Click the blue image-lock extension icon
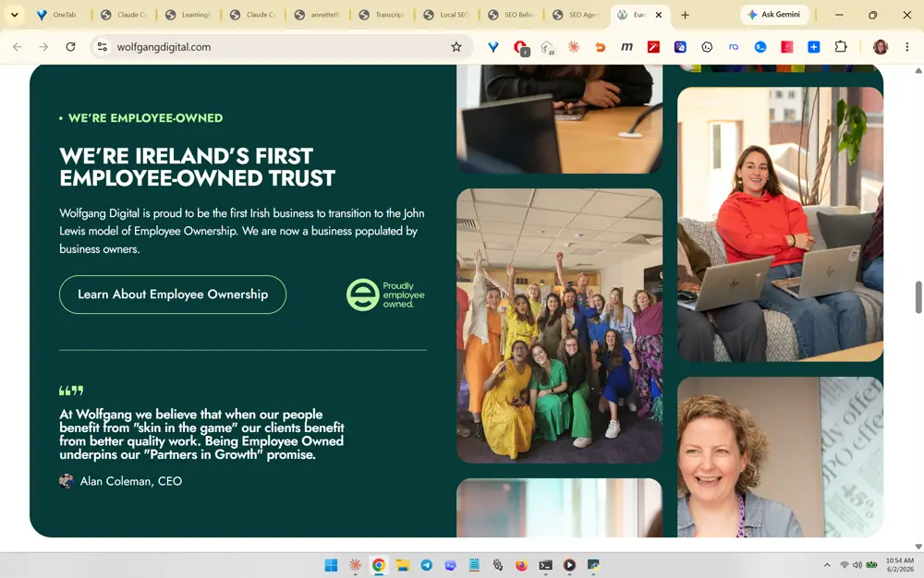Viewport: 924px width, 578px height. click(680, 47)
